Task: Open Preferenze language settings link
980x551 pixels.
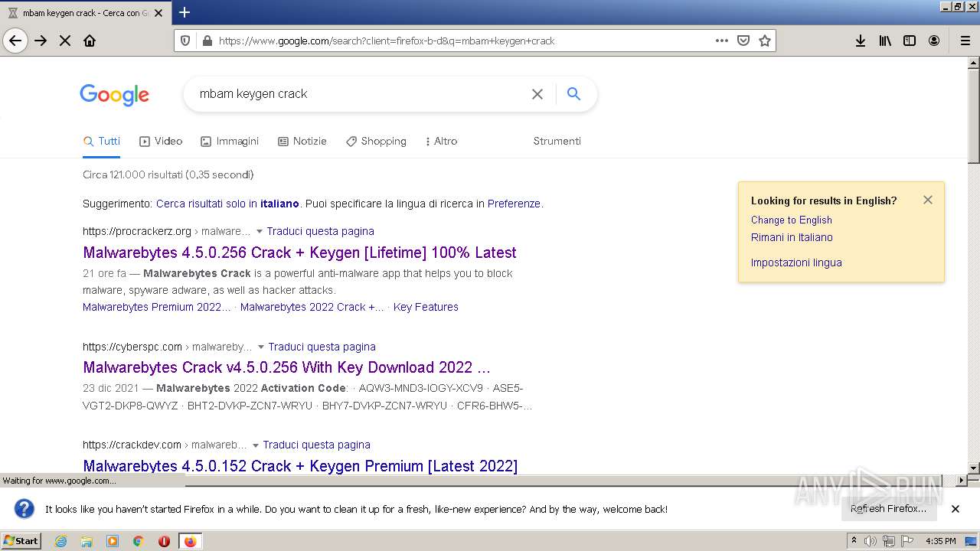Action: [514, 204]
